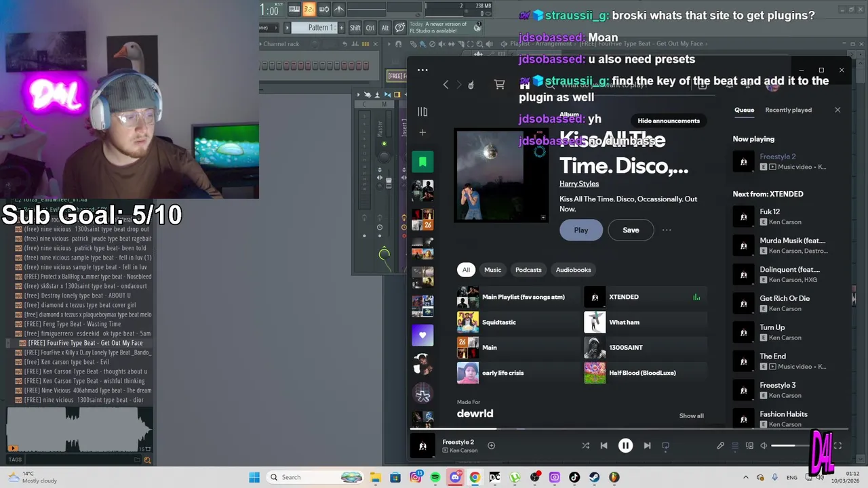Toggle the 3.2 countdown before recording button

click(x=309, y=9)
